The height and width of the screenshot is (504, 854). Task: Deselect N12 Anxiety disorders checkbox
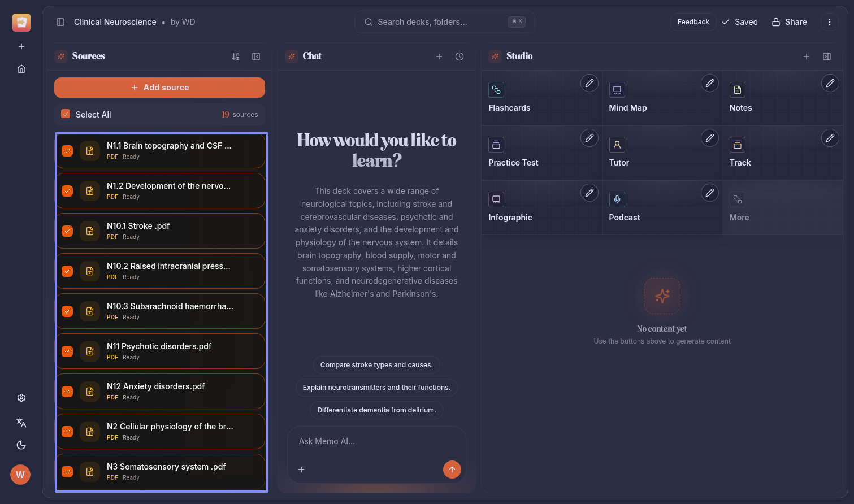(67, 392)
